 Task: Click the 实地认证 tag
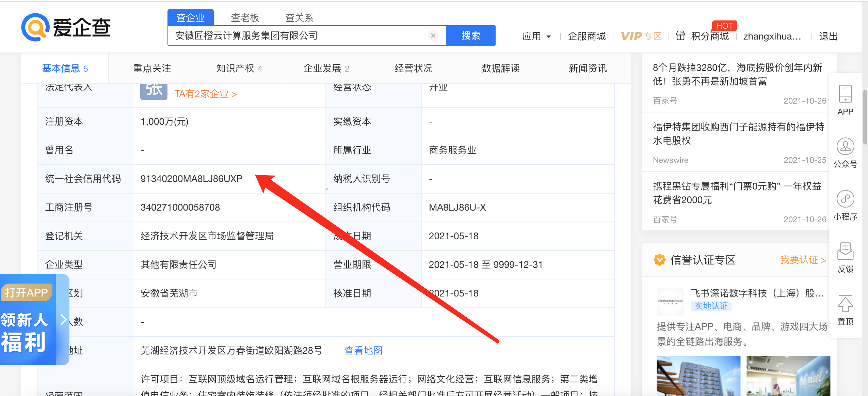pyautogui.click(x=711, y=306)
